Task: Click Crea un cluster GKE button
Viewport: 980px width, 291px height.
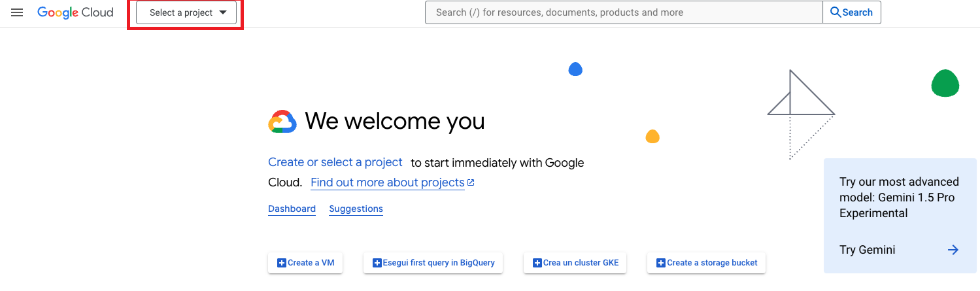Action: coord(575,263)
